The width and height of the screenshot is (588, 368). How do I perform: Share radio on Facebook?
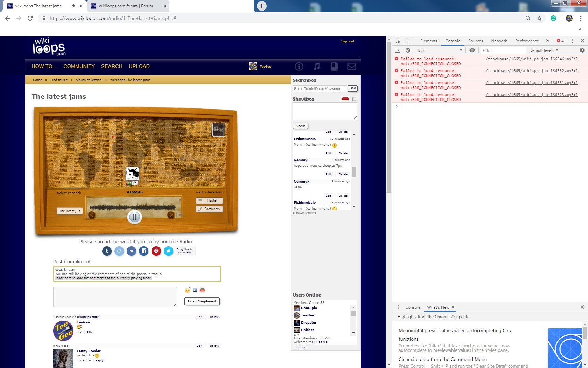(x=144, y=251)
